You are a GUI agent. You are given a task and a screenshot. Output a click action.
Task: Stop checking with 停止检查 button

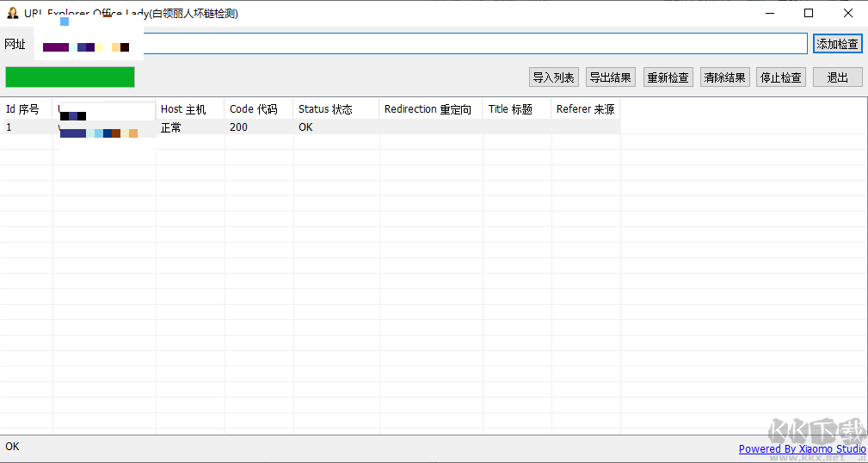point(781,77)
